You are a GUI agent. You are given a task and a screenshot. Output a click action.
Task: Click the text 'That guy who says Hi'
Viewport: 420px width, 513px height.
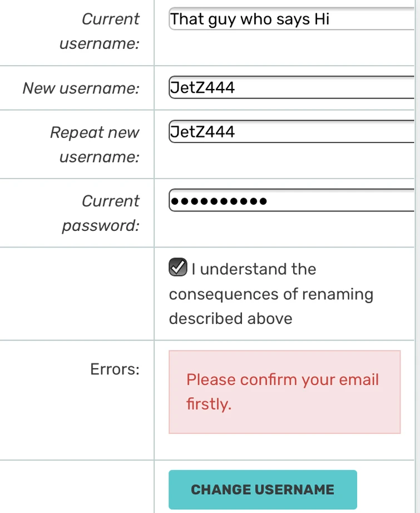click(x=250, y=19)
